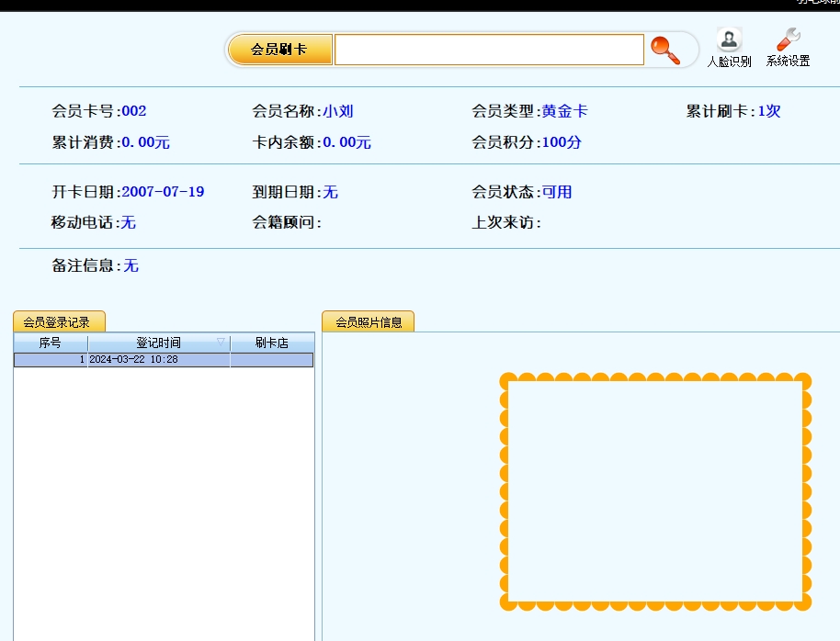Screen dimensions: 840x641
Task: Sort by 序号 column header
Action: pos(51,343)
